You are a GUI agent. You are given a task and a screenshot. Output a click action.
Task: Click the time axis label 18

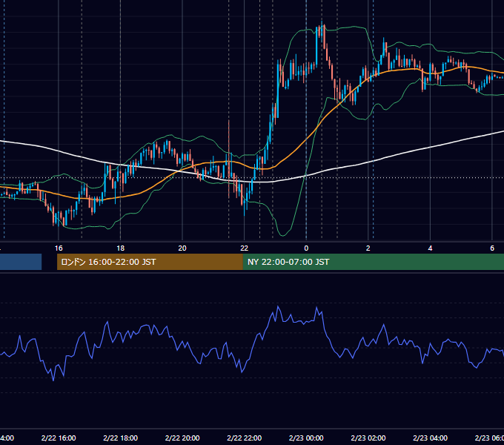[x=121, y=248]
